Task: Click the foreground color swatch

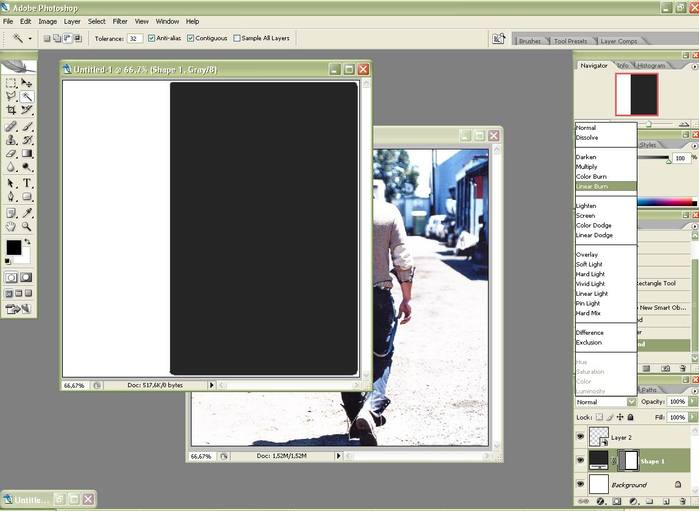Action: pyautogui.click(x=13, y=247)
